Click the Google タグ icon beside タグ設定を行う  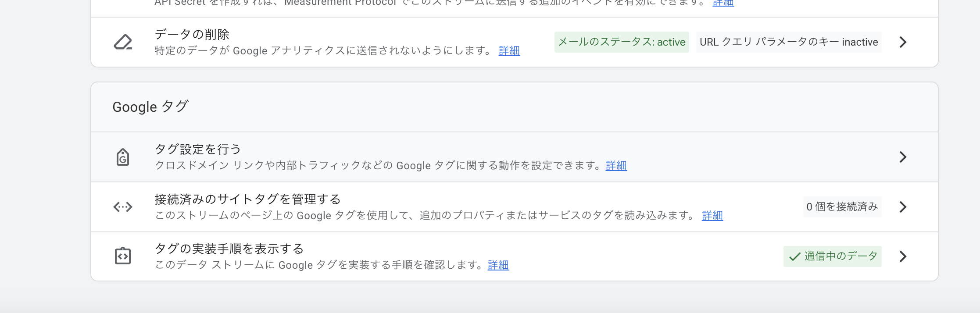coord(122,156)
